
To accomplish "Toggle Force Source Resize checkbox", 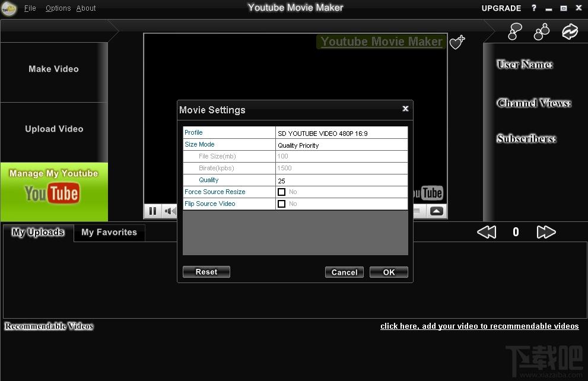I will pos(282,192).
